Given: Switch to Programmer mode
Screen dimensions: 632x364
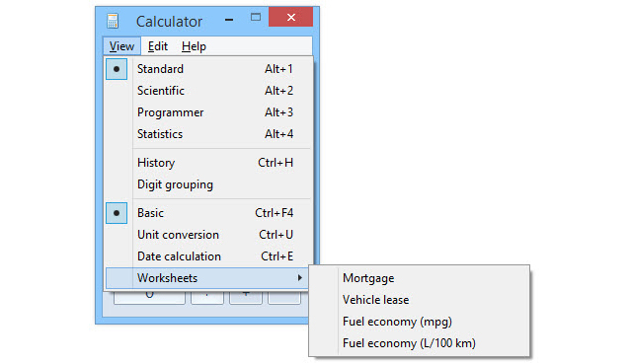Looking at the screenshot, I should point(208,112).
